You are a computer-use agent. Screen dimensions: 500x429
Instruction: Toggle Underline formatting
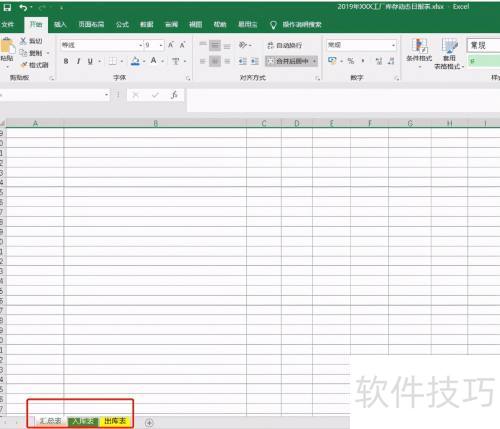90,61
